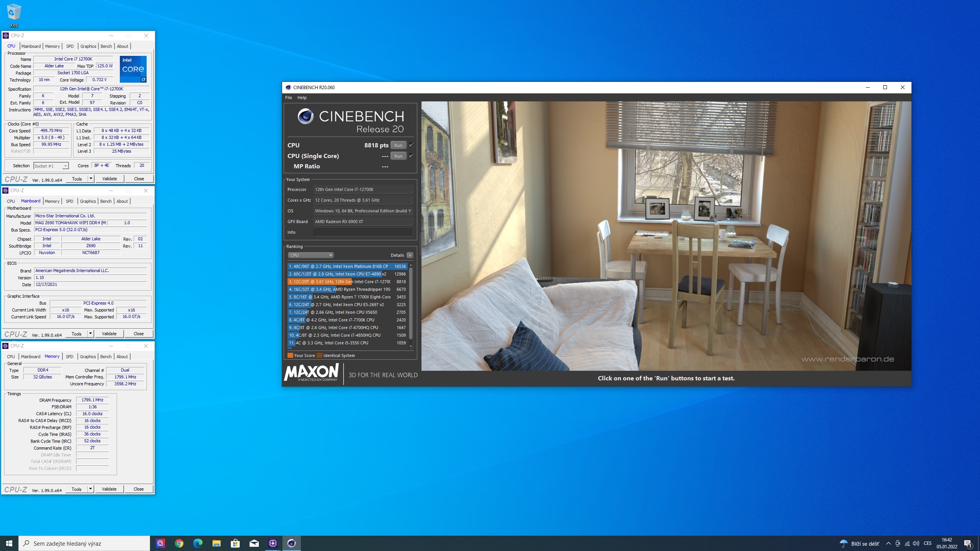Screen dimensions: 980x551
Task: Click Validate in the top CPU-Z window
Action: tap(109, 179)
